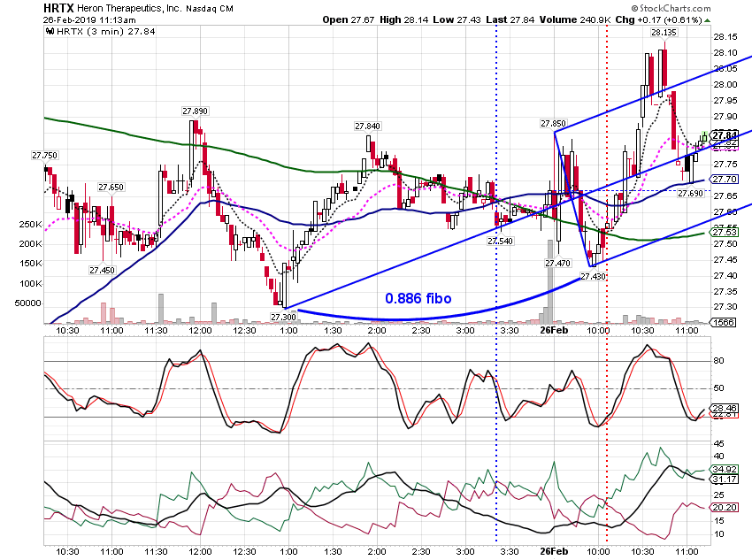
Task: Click the 27.470 price label
Action: (x=557, y=264)
